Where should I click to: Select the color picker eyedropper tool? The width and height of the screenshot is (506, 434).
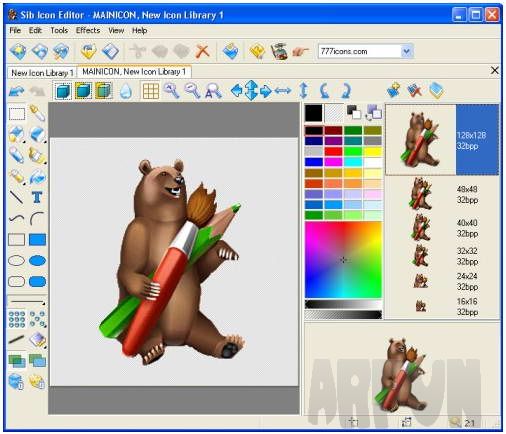click(37, 113)
